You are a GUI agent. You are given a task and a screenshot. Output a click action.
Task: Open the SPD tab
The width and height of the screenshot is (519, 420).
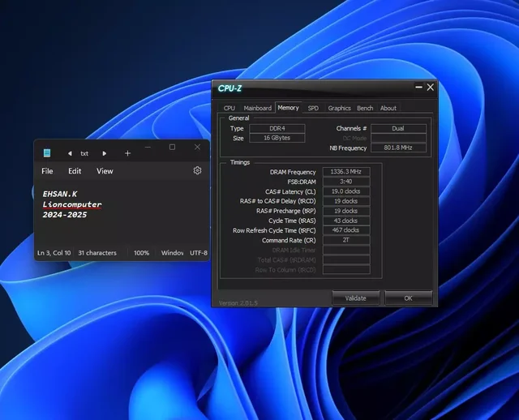tap(313, 108)
